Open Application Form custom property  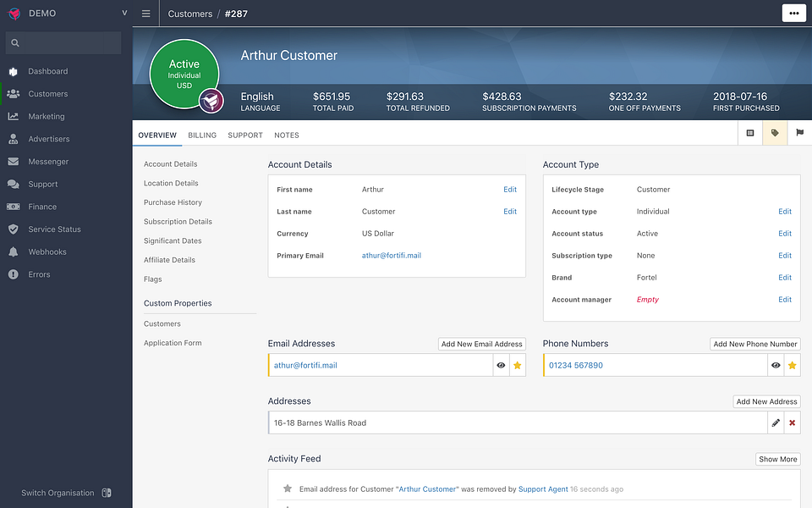173,343
